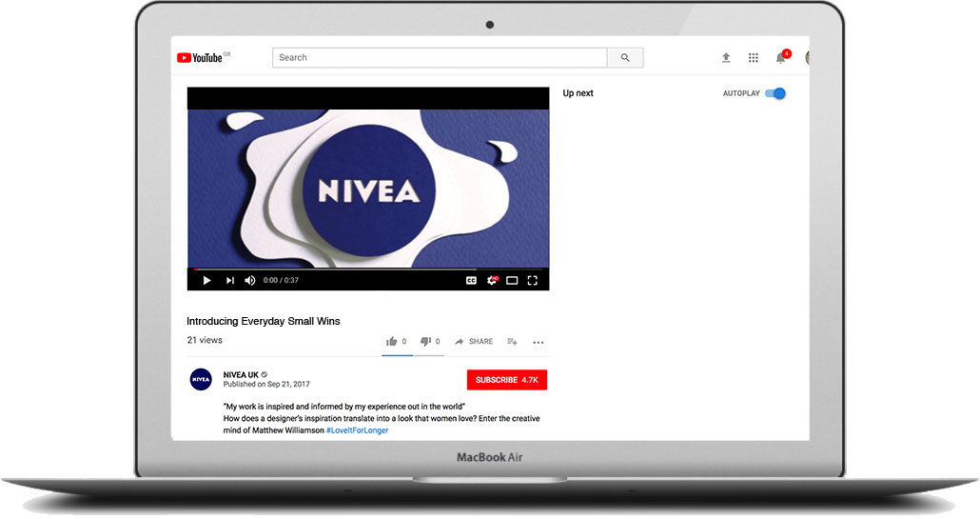Open the notifications bell
The width and height of the screenshot is (980, 519).
781,57
